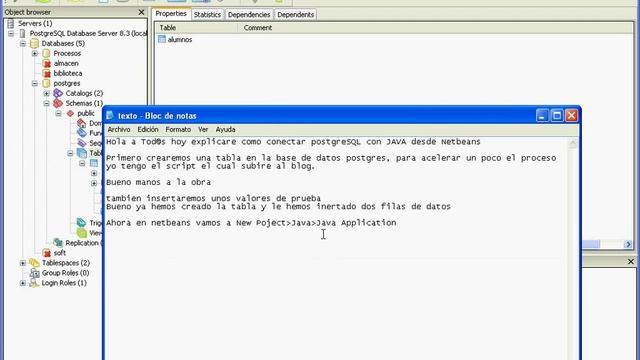Switch to the Dependents tab

pyautogui.click(x=295, y=15)
